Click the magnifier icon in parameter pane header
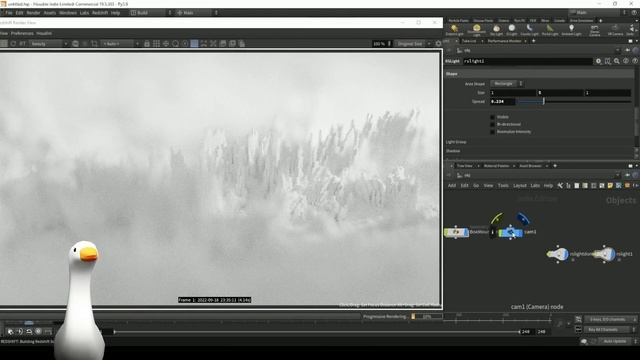 (x=617, y=61)
